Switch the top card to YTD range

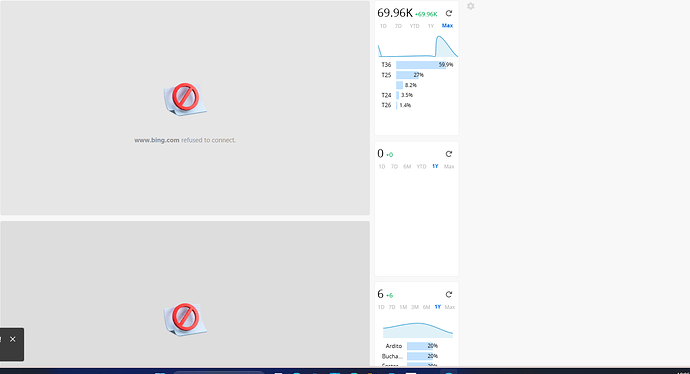pos(415,26)
